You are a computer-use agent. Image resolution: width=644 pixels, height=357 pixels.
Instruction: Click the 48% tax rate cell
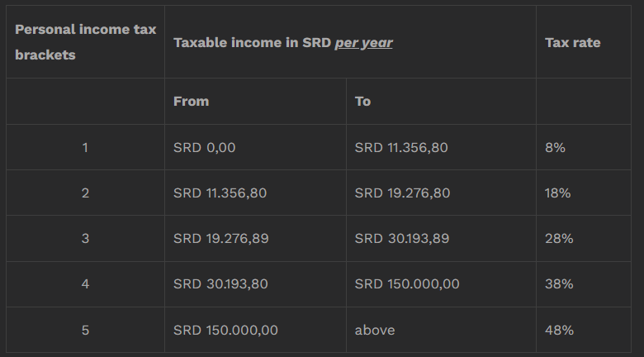click(x=584, y=330)
